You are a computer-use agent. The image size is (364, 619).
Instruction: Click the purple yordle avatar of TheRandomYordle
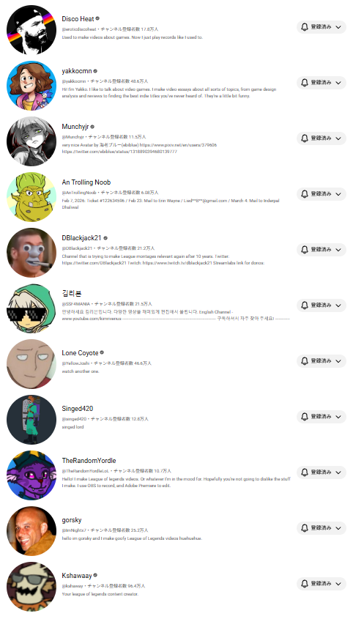31,475
